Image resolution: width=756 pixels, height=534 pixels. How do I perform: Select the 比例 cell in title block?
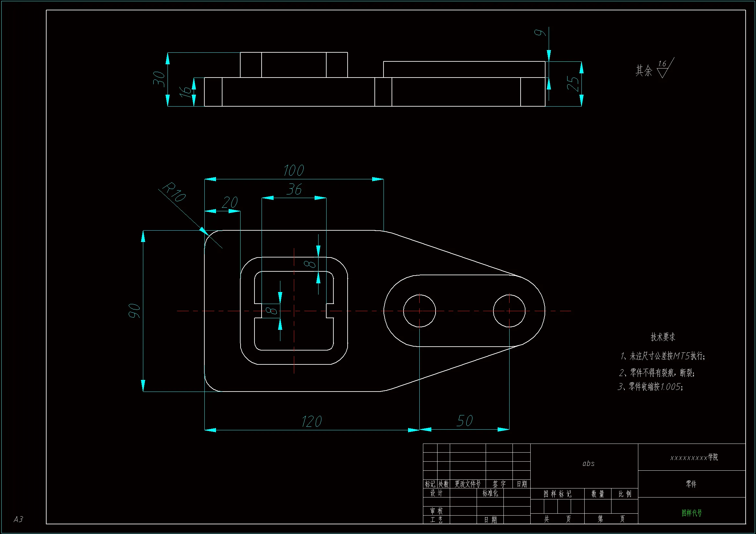tap(625, 494)
